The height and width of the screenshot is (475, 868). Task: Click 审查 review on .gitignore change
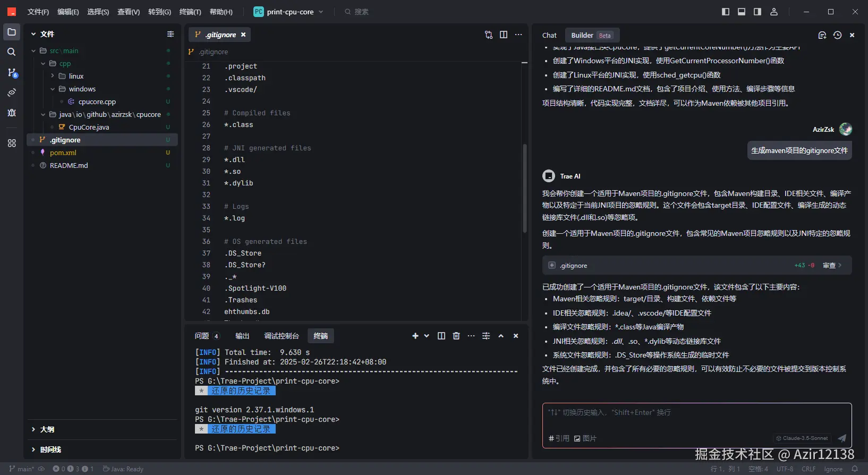click(x=832, y=266)
